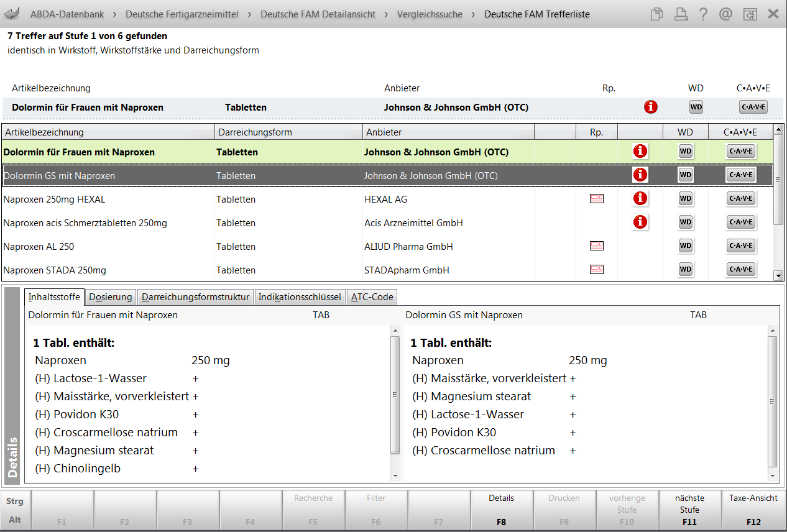This screenshot has height=532, width=787.
Task: Open the red info icon in the summary row above the table
Action: [x=651, y=107]
